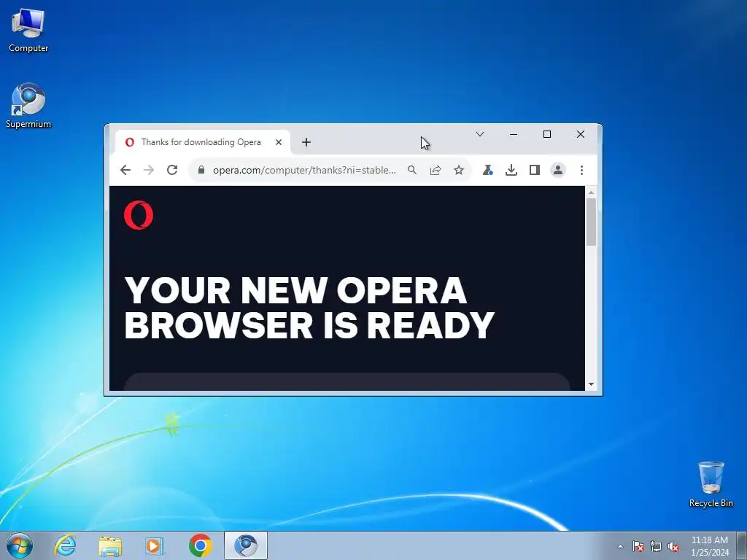Maximize the Supermium browser window
Screen dimensions: 747x560
tap(547, 134)
